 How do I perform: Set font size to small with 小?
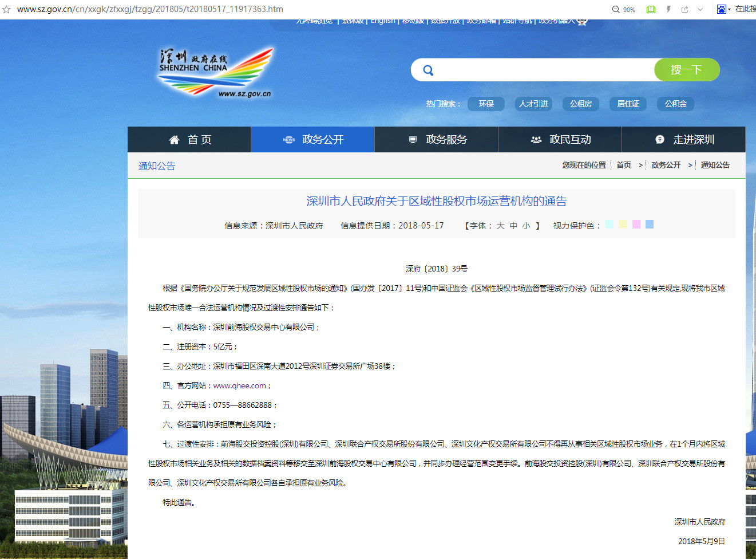click(526, 226)
